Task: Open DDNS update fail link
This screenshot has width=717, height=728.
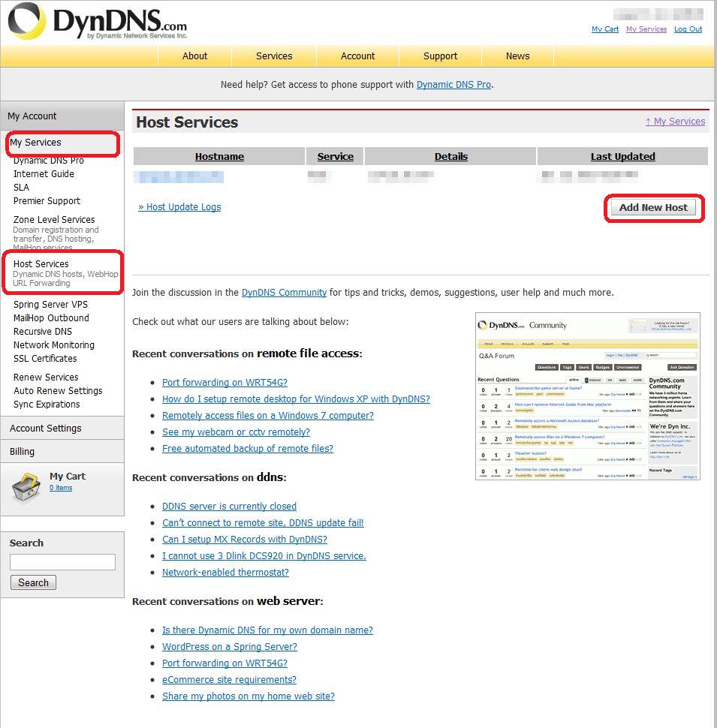Action: pyautogui.click(x=263, y=523)
